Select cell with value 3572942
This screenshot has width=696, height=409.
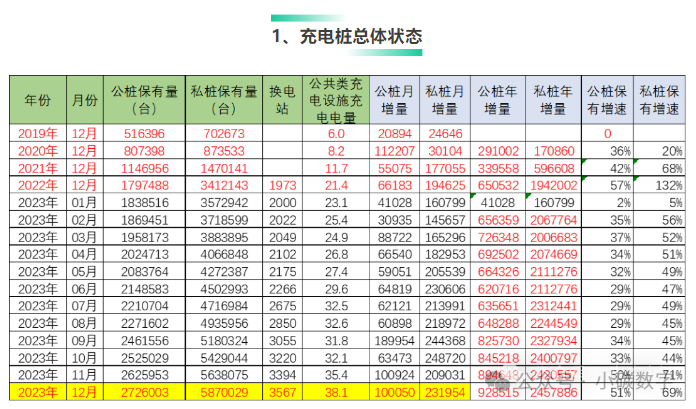point(224,203)
